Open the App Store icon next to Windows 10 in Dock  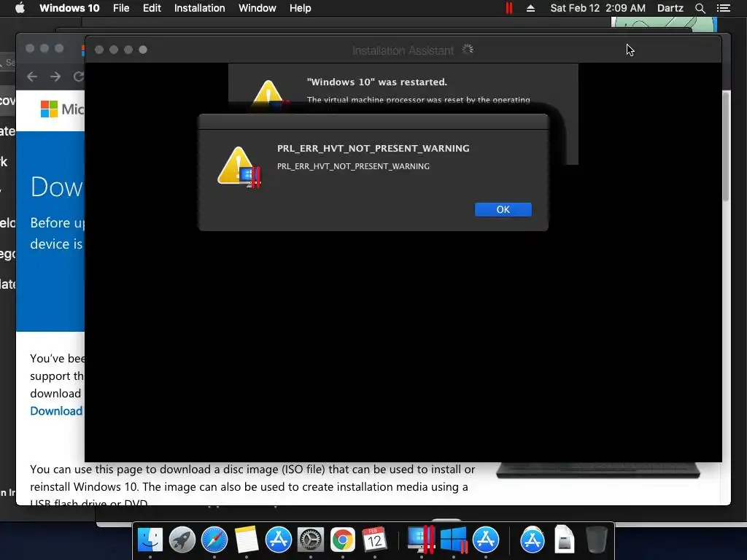tap(486, 540)
